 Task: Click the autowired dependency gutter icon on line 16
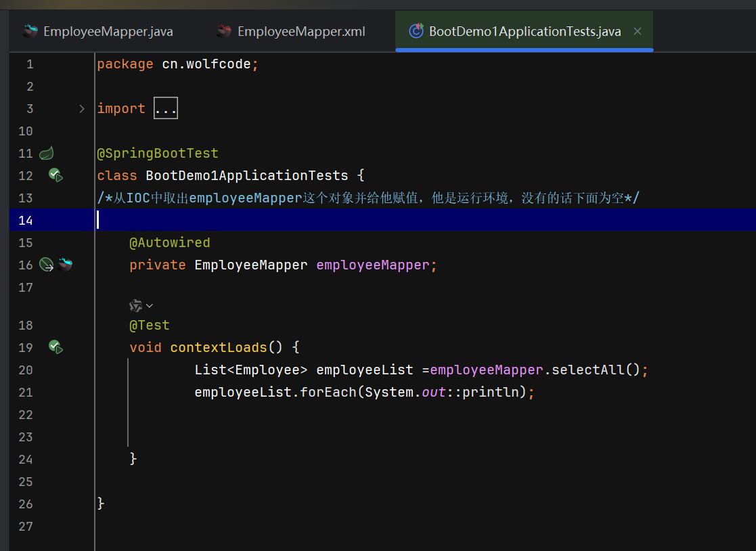click(46, 265)
